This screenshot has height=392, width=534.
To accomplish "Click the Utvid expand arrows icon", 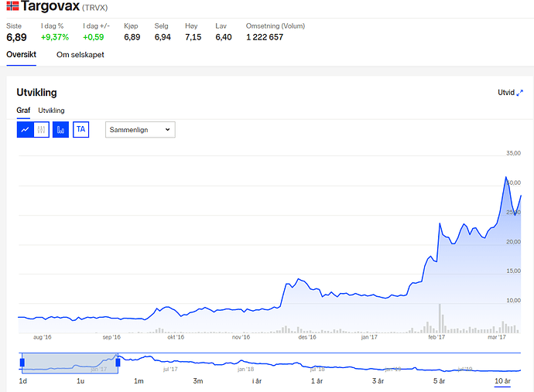I will coord(520,93).
